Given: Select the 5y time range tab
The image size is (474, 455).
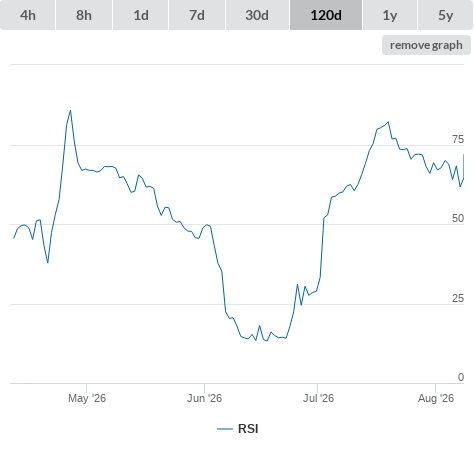Looking at the screenshot, I should pyautogui.click(x=446, y=15).
